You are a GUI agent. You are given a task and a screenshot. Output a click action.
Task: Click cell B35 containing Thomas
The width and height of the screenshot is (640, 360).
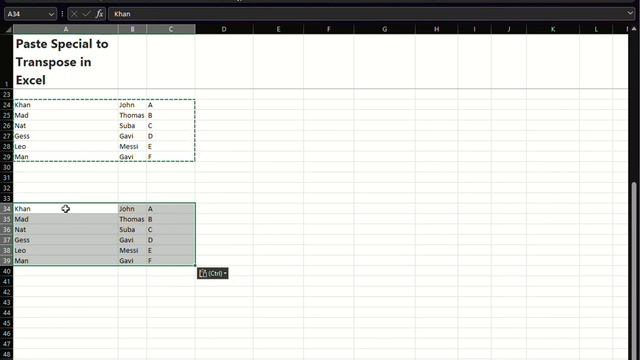click(x=132, y=219)
